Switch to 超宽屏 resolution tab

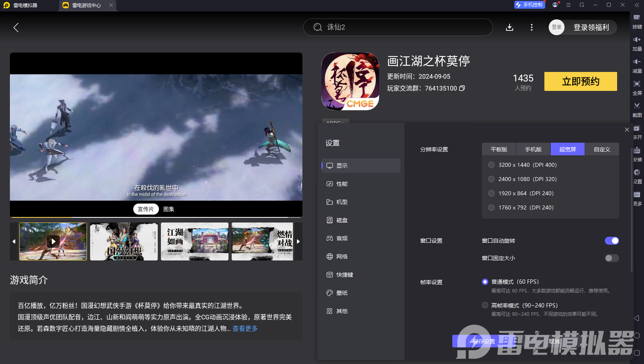(568, 149)
